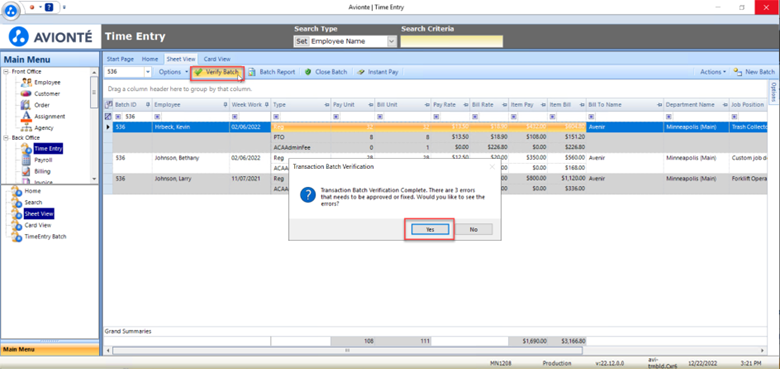The width and height of the screenshot is (780, 369).
Task: Click the Main Menu bar at bottom left
Action: pyautogui.click(x=50, y=349)
